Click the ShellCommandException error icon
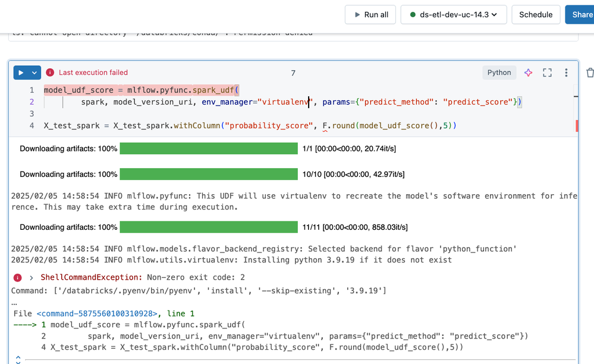Image resolution: width=594 pixels, height=364 pixels. point(17,277)
